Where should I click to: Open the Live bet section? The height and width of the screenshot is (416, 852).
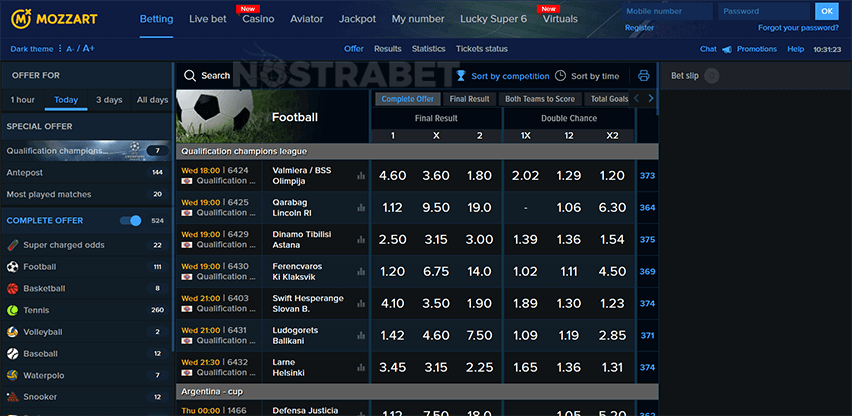coord(208,19)
